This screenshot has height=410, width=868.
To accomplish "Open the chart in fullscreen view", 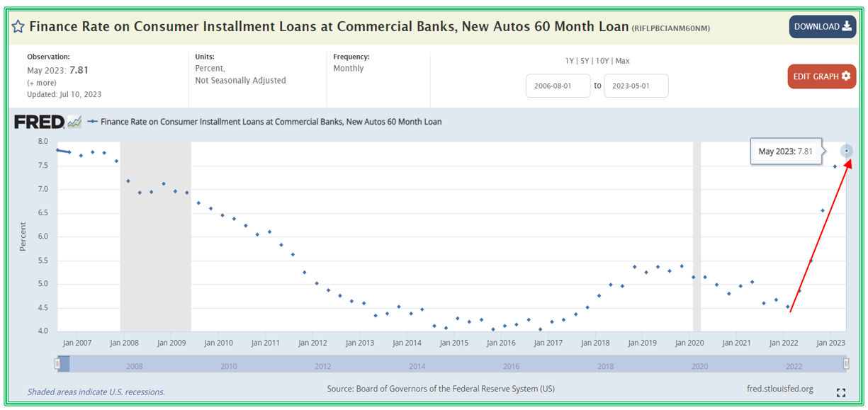I will pos(841,392).
